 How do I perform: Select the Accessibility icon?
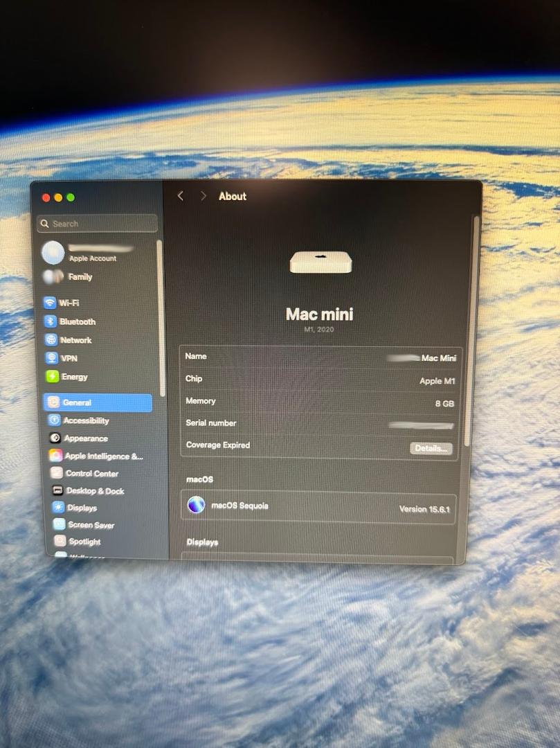54,420
